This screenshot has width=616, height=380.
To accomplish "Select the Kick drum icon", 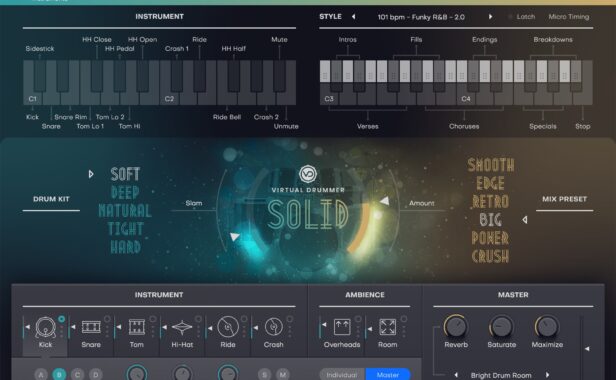I will 46,327.
